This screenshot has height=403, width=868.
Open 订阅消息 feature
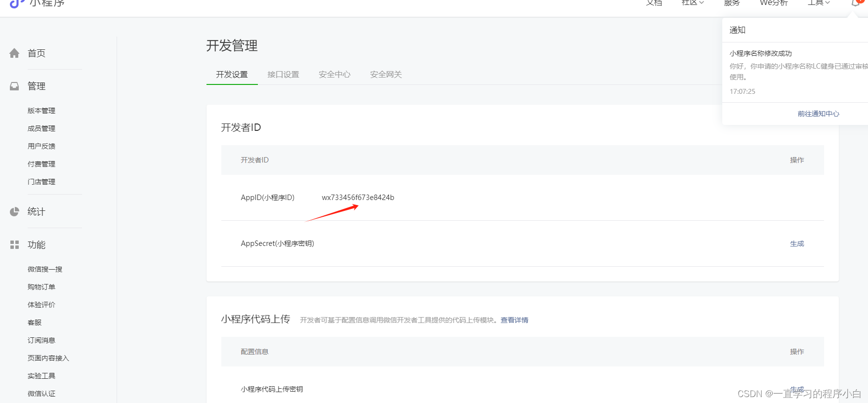(41, 340)
